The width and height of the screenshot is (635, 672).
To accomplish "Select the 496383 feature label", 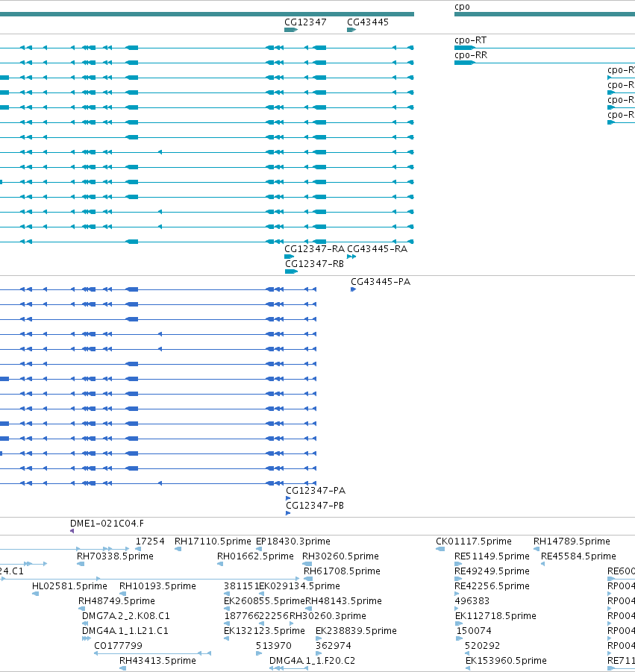I will click(472, 601).
